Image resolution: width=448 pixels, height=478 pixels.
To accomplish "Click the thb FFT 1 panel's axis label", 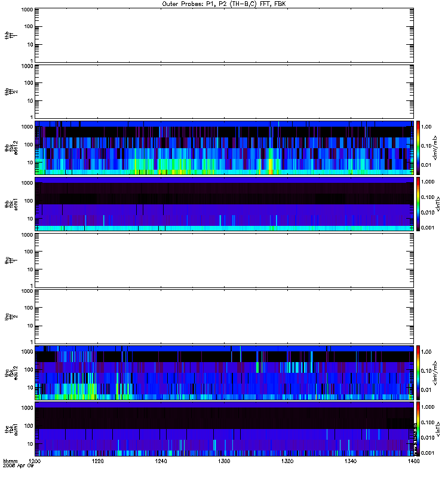I will click(11, 35).
